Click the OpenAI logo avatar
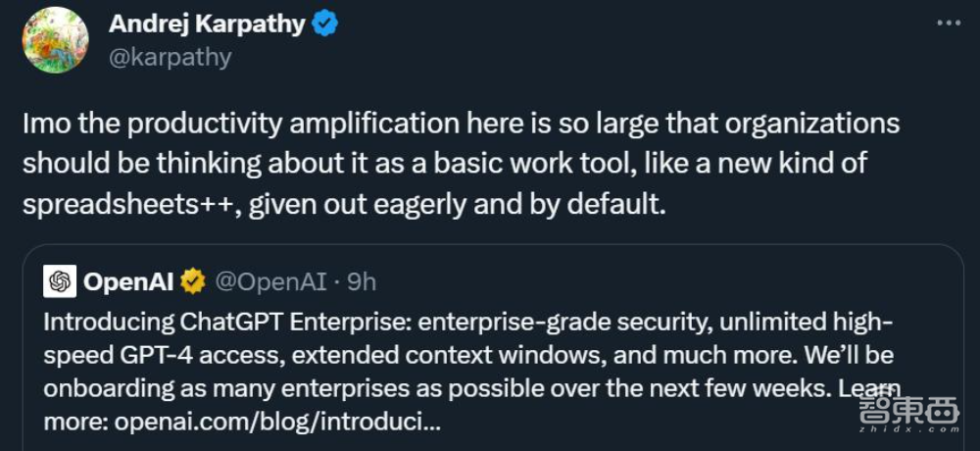The width and height of the screenshot is (980, 451). coord(60,282)
